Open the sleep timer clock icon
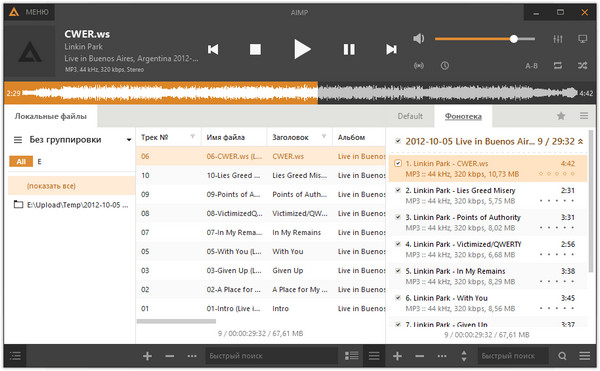 tap(444, 66)
